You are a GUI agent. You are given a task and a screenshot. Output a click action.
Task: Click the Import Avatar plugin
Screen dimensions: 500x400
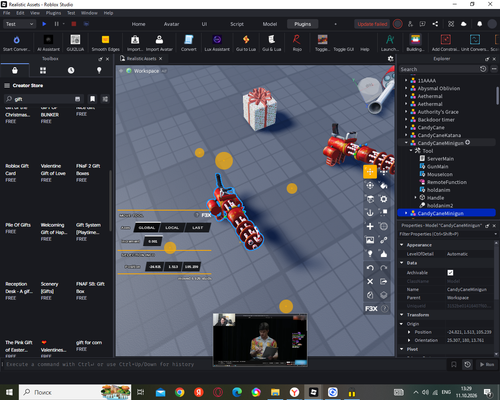159,43
